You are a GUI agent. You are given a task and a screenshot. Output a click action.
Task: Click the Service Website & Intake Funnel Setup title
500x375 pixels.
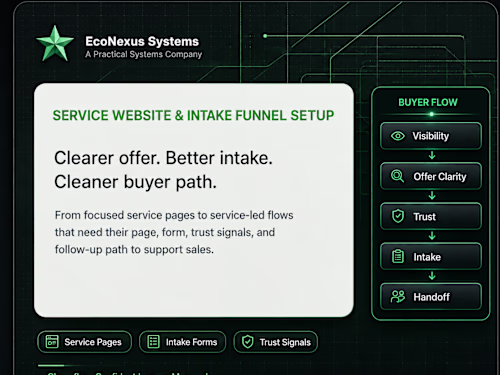193,115
